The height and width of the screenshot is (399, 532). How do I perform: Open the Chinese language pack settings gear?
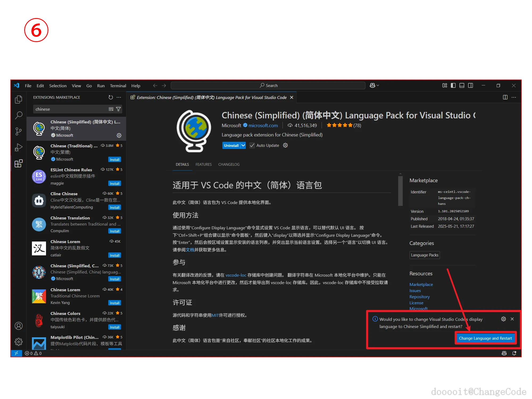119,135
